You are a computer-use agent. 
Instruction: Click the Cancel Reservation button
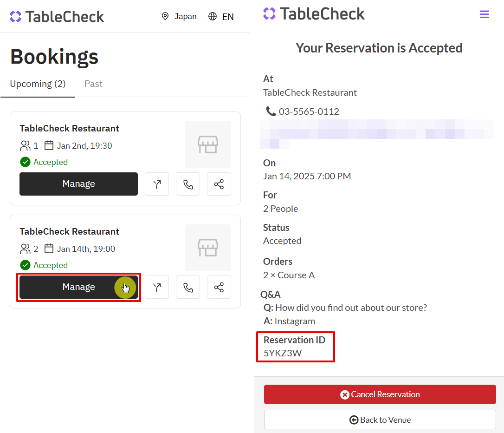[x=380, y=394]
